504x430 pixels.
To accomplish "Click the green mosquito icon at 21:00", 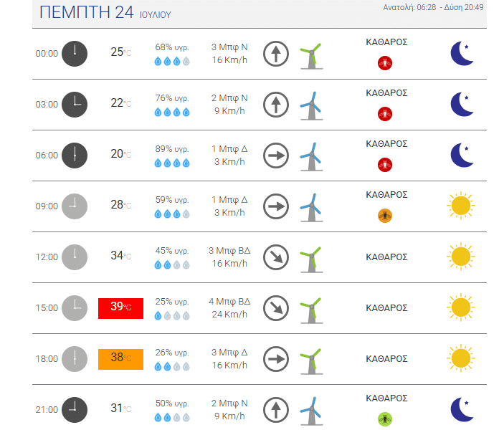I will click(x=385, y=419).
